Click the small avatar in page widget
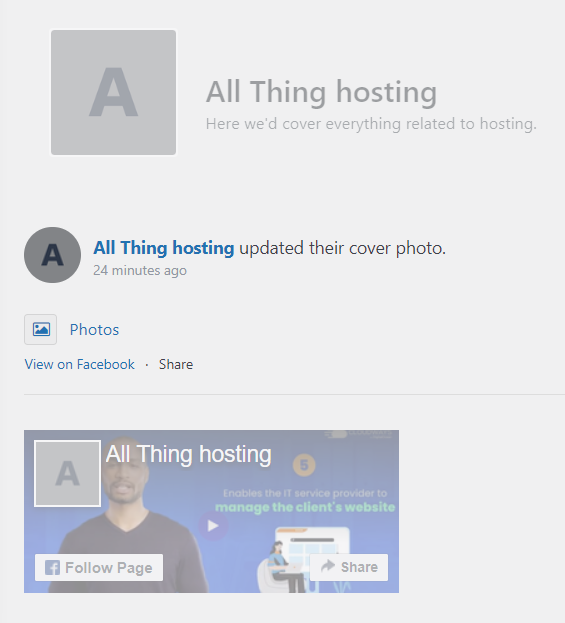This screenshot has height=623, width=565. pos(68,473)
